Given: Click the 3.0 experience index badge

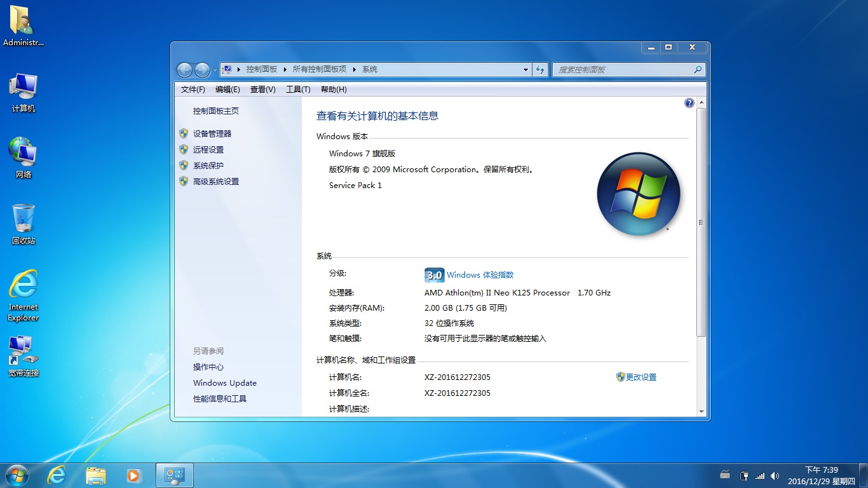Looking at the screenshot, I should pyautogui.click(x=434, y=275).
